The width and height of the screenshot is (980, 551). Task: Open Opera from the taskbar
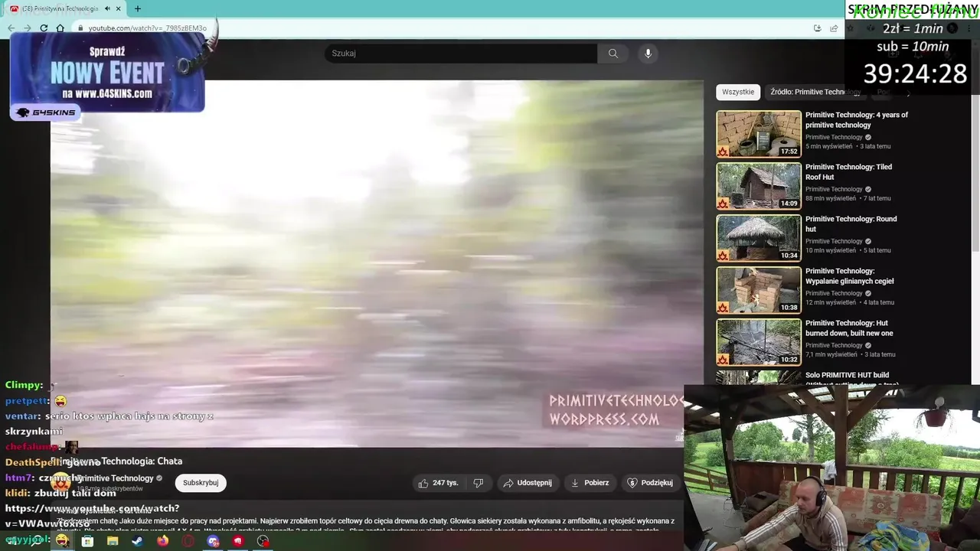(x=188, y=541)
